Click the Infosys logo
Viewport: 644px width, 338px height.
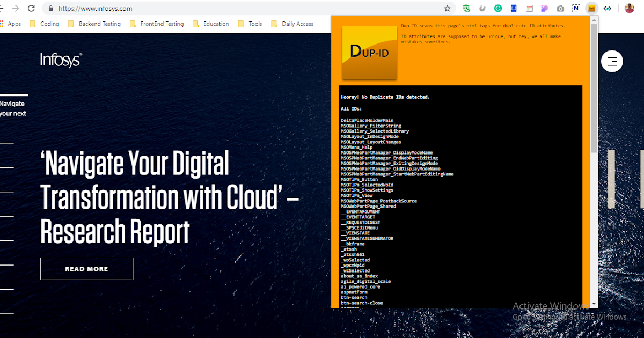60,60
